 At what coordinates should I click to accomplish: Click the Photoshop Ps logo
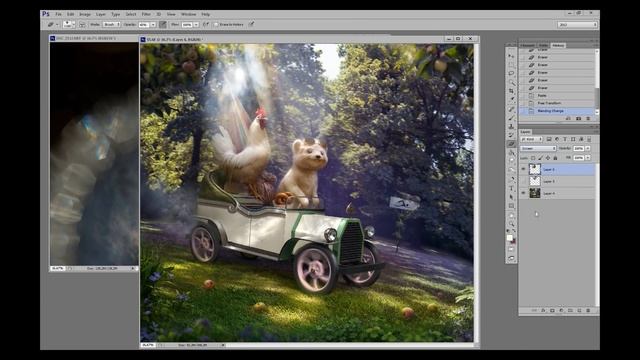[x=46, y=14]
